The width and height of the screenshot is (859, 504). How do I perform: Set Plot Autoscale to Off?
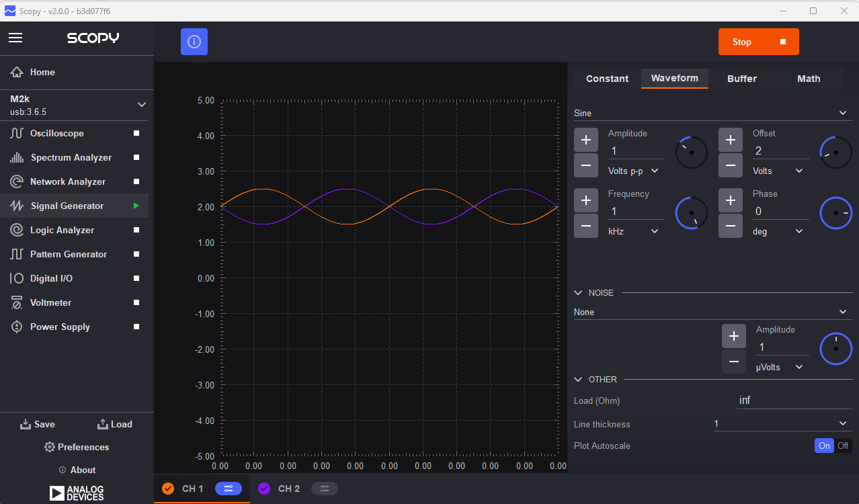(843, 446)
